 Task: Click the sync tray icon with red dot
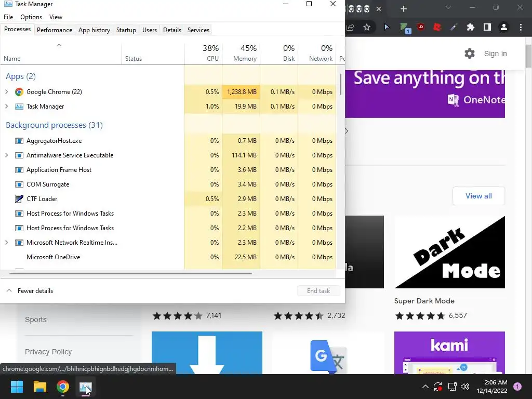click(438, 387)
